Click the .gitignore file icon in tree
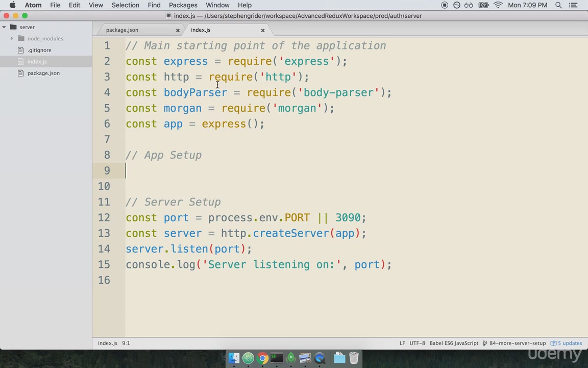The image size is (588, 368). (x=20, y=50)
